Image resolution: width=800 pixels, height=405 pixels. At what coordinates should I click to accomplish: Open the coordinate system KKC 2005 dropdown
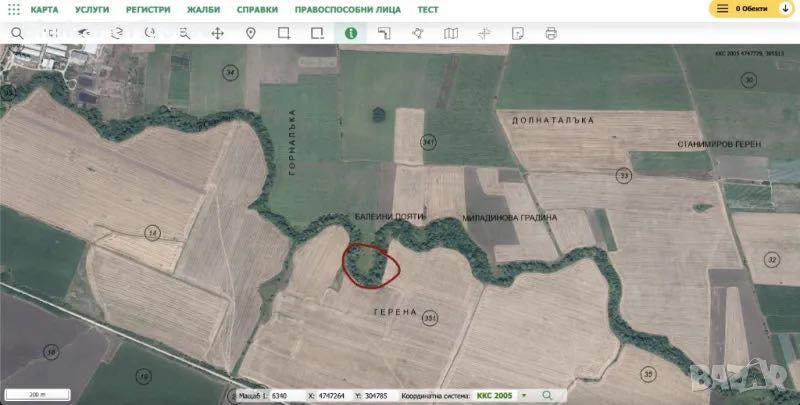[x=502, y=396]
